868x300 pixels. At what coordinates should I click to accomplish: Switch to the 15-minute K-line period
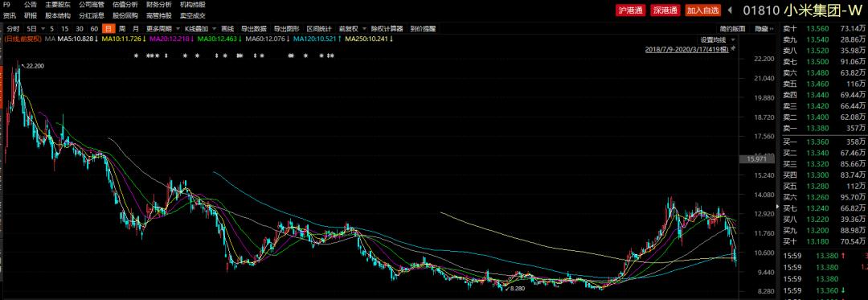[x=65, y=29]
